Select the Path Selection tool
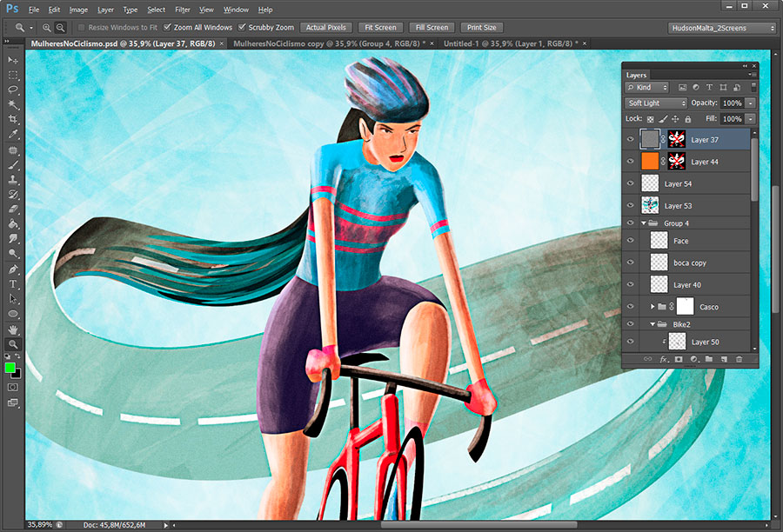The width and height of the screenshot is (783, 532). pyautogui.click(x=13, y=299)
